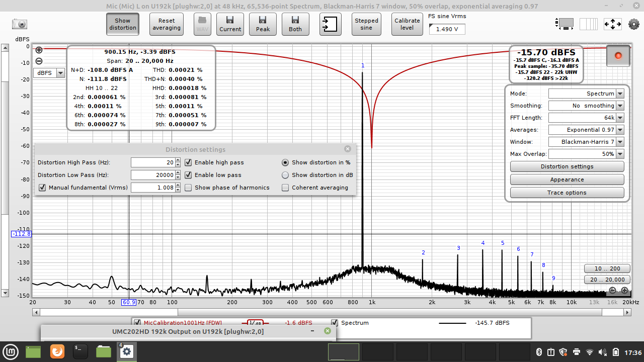Image resolution: width=644 pixels, height=362 pixels.
Task: Set frequency range to 20 .. 20,000
Action: pyautogui.click(x=607, y=280)
